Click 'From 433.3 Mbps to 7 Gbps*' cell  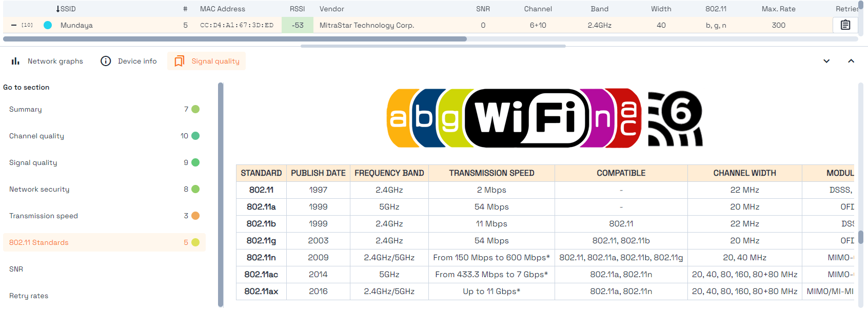491,274
